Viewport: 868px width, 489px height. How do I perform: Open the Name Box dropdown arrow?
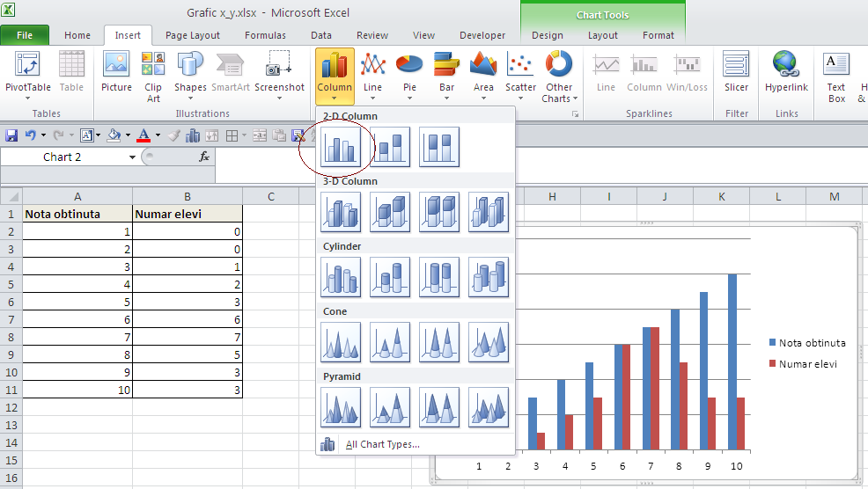coord(132,157)
